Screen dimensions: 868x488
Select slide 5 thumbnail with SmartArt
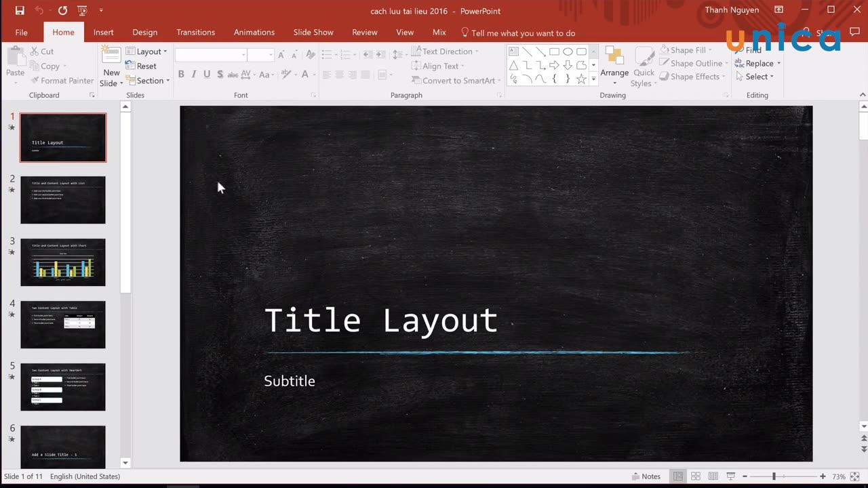tap(63, 387)
